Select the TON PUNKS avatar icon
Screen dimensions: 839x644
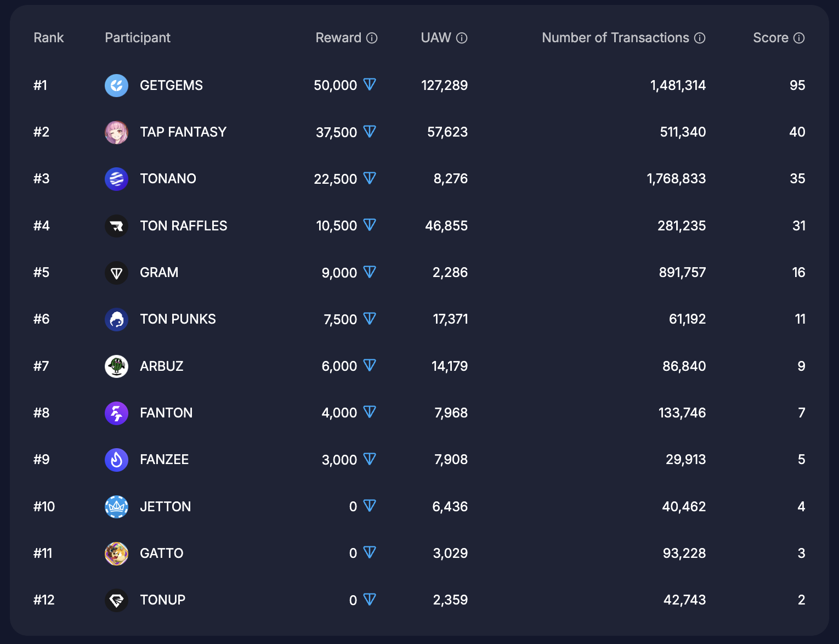pos(116,319)
